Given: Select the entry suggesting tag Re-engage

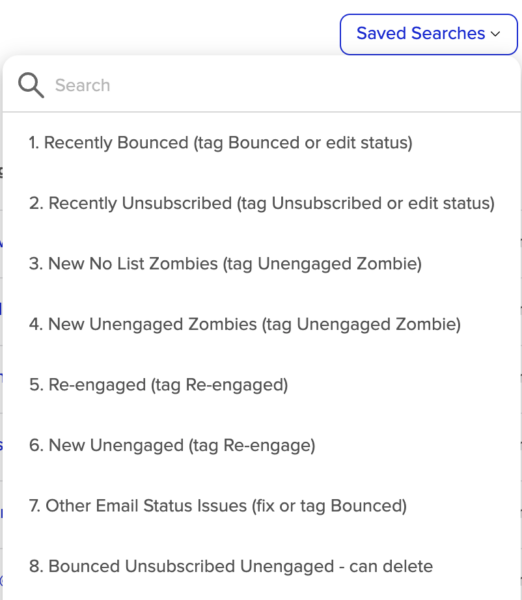Looking at the screenshot, I should point(261,445).
